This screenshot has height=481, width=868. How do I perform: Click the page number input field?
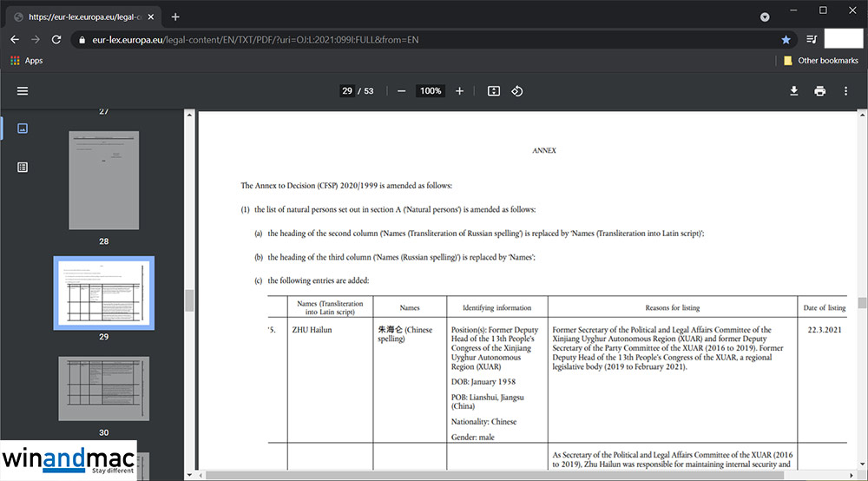tap(347, 91)
